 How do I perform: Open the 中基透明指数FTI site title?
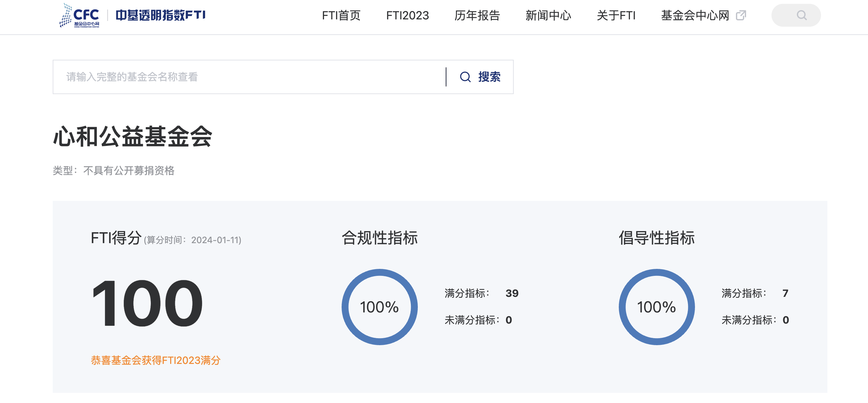(x=160, y=16)
